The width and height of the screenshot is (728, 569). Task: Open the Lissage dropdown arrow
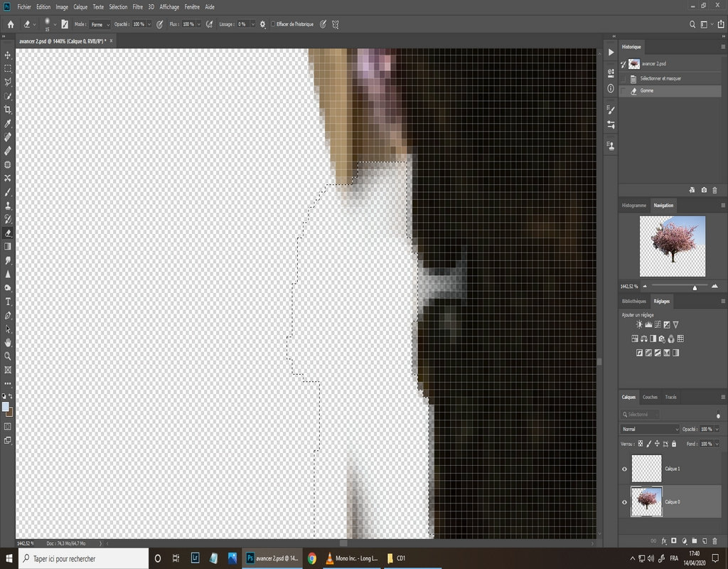(x=252, y=24)
